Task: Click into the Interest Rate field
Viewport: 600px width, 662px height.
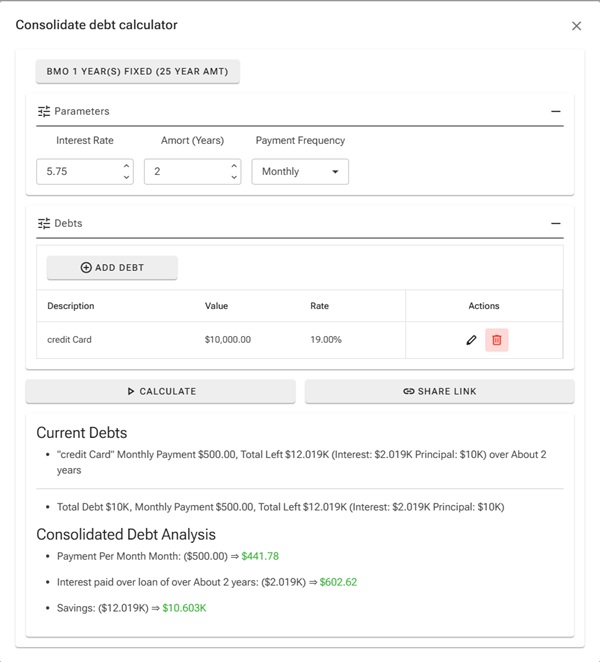Action: 78,172
